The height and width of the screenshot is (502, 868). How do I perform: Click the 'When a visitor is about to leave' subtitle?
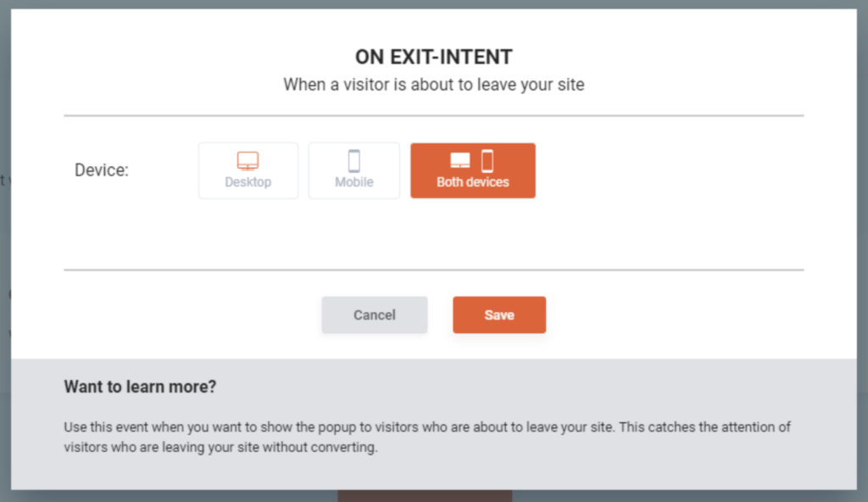pos(433,85)
